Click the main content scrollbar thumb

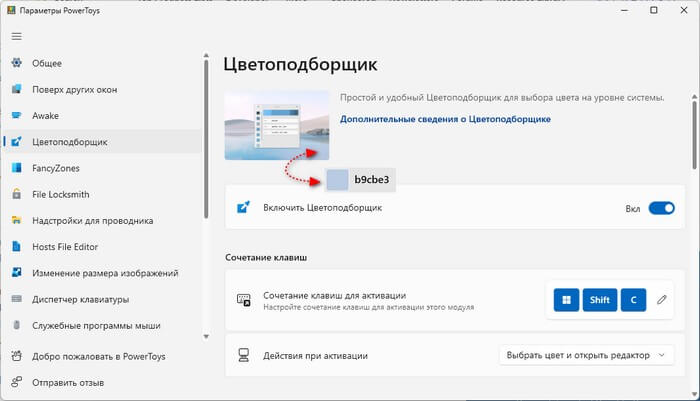pyautogui.click(x=694, y=135)
